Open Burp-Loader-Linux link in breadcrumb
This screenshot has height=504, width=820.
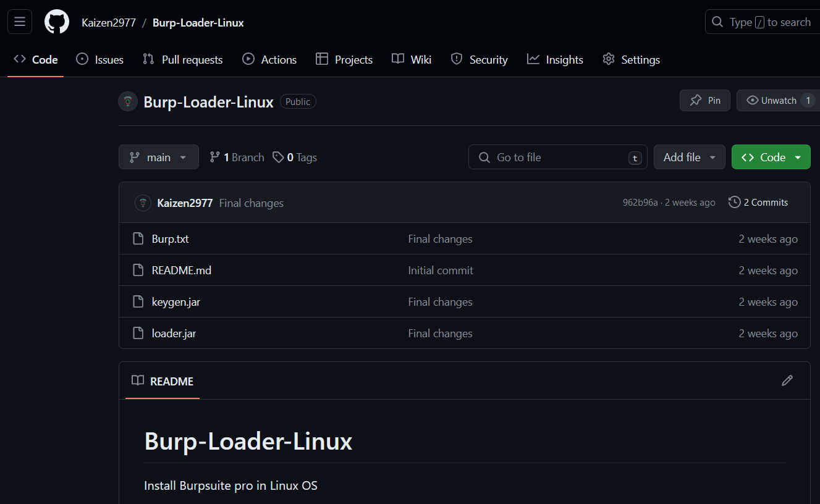198,23
